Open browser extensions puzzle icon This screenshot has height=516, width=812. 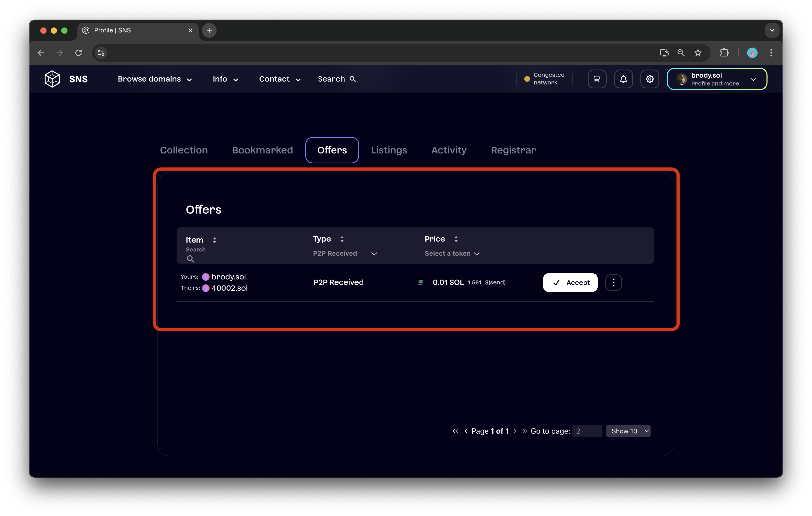tap(724, 53)
